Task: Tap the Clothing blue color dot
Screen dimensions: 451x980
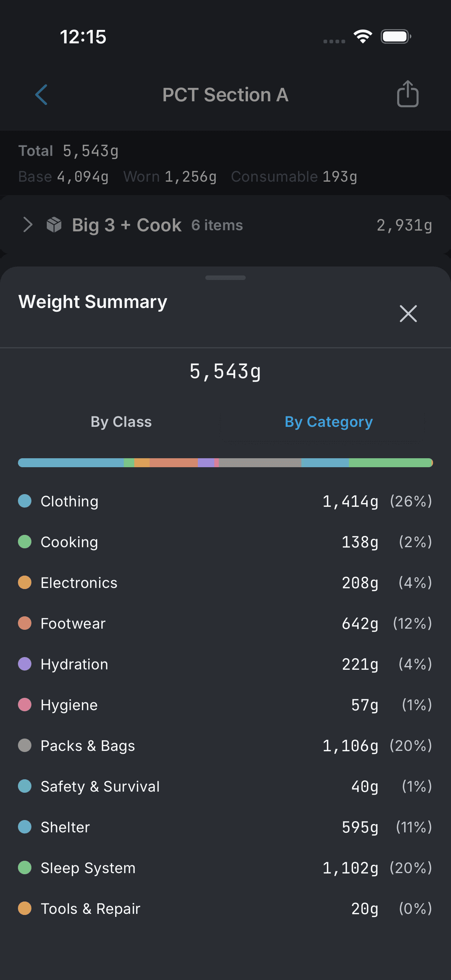Action: click(25, 501)
